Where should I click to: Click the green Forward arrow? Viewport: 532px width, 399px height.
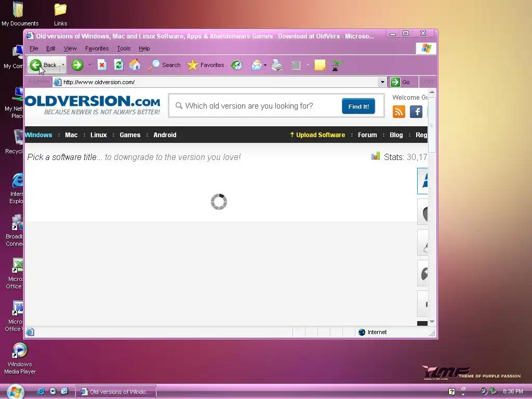77,65
